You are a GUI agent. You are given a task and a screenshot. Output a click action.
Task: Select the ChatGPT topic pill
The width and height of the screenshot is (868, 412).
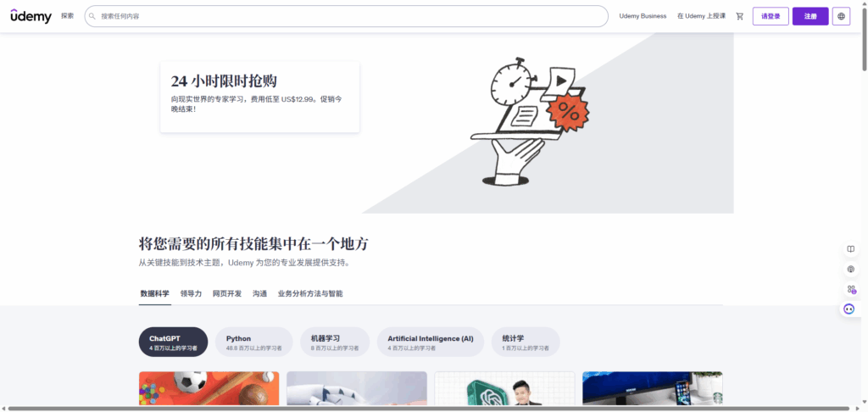(173, 342)
